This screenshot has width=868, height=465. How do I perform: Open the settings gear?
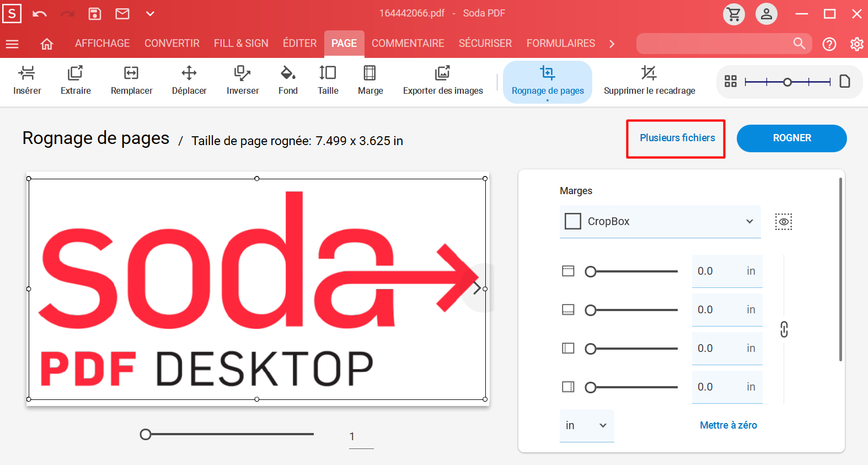pos(856,44)
